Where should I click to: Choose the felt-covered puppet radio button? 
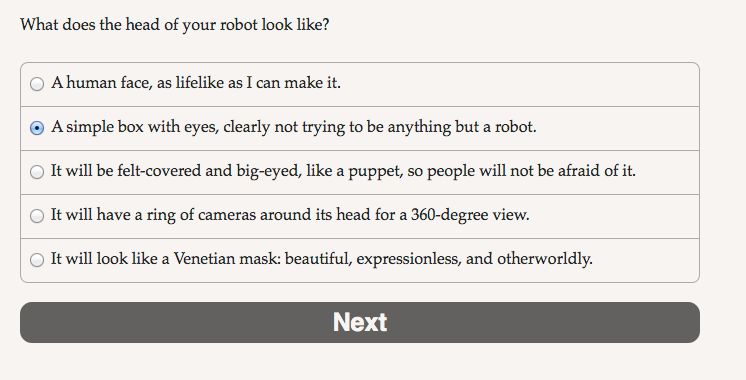click(x=37, y=172)
